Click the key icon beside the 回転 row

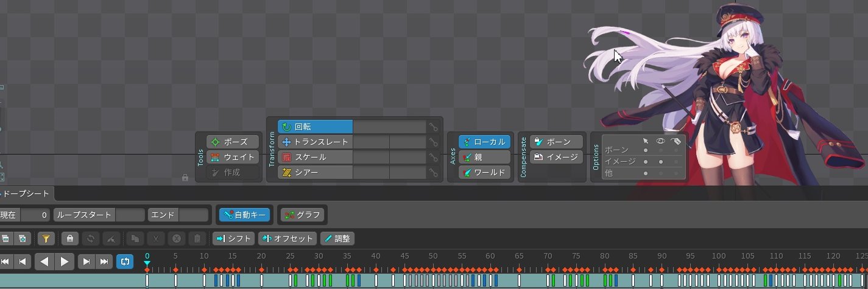(433, 127)
